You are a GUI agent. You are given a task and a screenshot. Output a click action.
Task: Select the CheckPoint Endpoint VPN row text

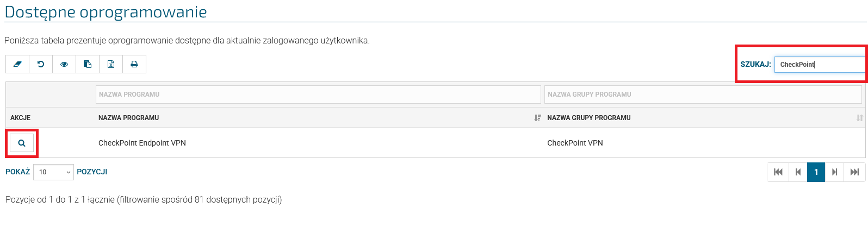[142, 143]
